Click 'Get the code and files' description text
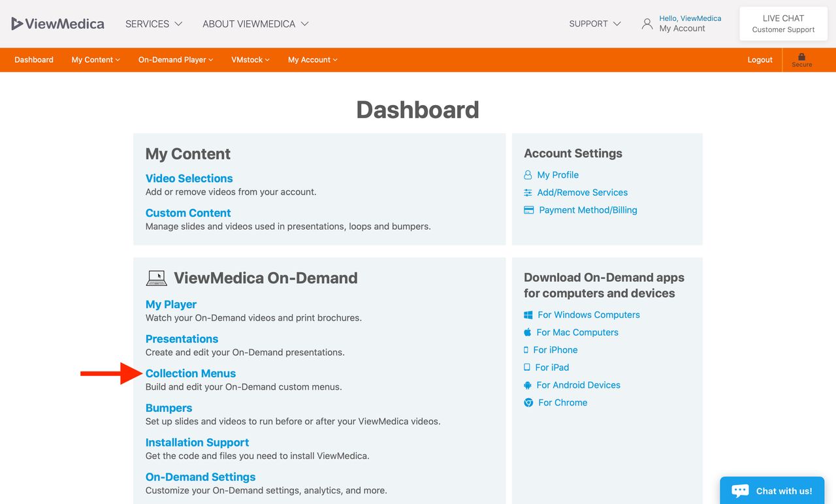 [x=257, y=456]
